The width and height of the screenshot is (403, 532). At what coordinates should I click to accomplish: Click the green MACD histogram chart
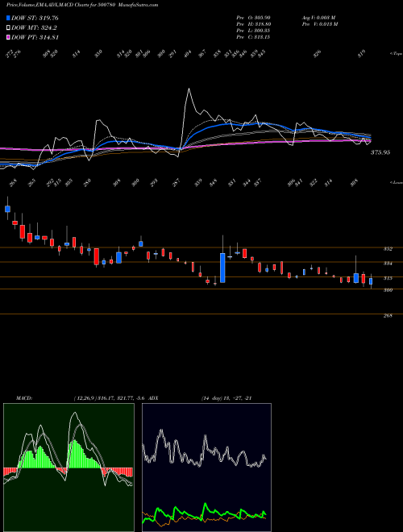click(69, 468)
